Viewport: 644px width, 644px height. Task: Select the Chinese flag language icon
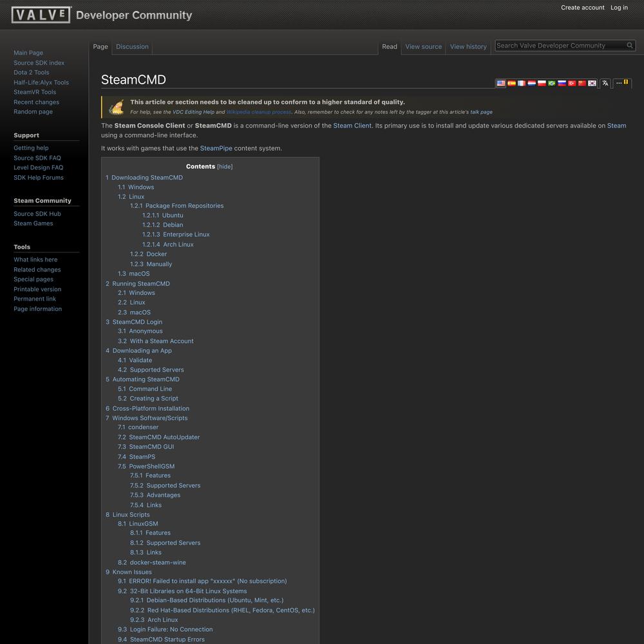(x=582, y=83)
